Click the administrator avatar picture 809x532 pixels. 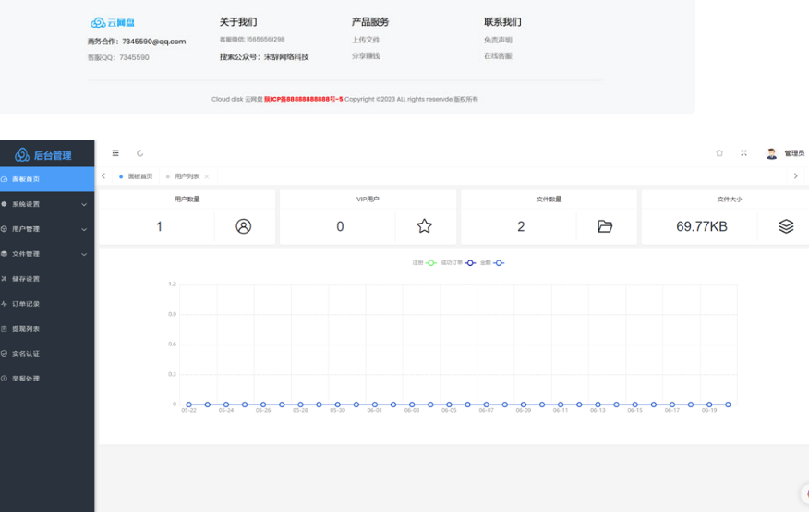[771, 153]
